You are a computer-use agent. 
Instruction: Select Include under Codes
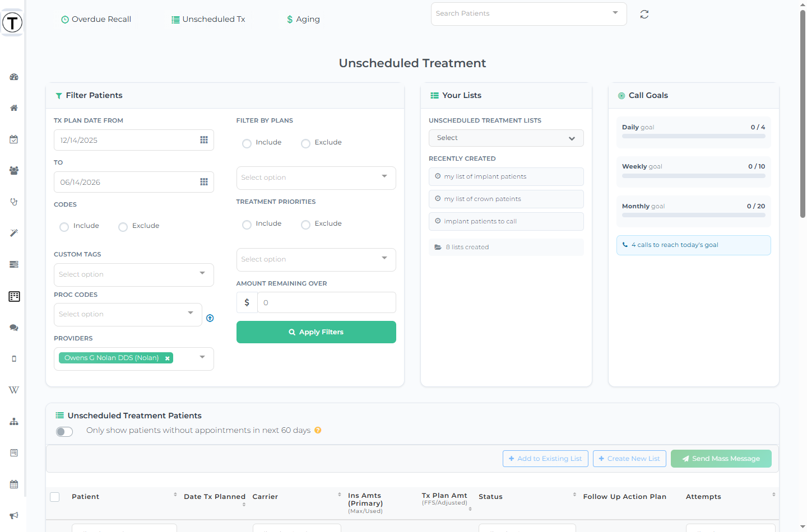tap(64, 227)
